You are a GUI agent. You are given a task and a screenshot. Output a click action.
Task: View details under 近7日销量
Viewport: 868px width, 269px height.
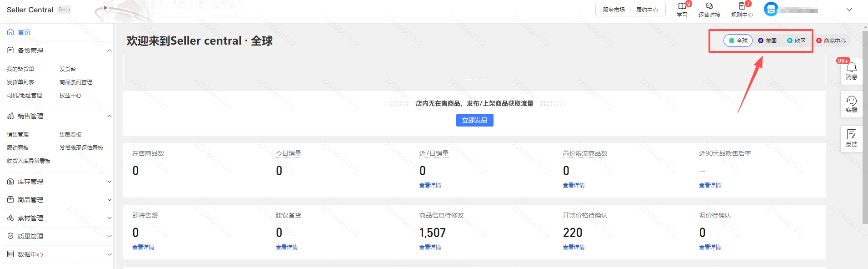click(x=430, y=185)
